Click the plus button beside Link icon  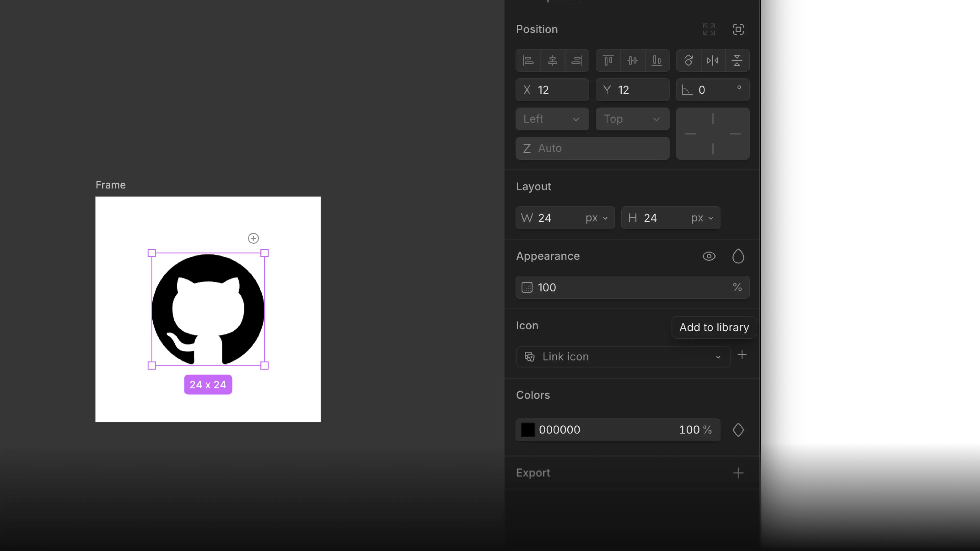click(x=742, y=355)
